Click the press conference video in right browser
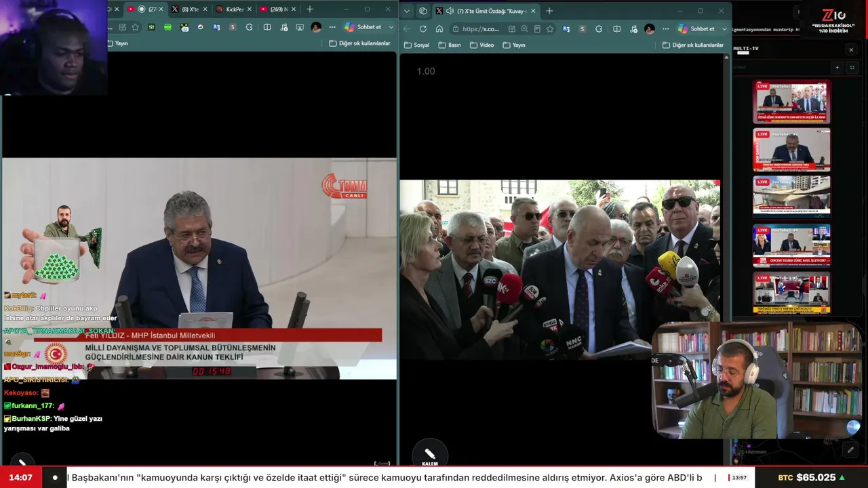Image resolution: width=868 pixels, height=488 pixels. click(559, 269)
